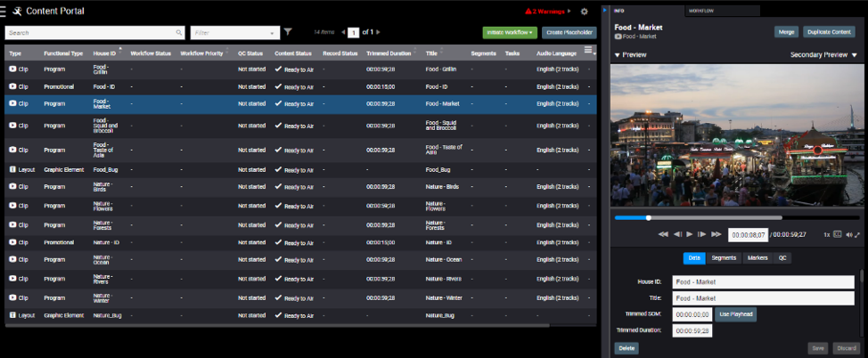The width and height of the screenshot is (868, 358).
Task: Open the settings gear icon
Action: 584,11
